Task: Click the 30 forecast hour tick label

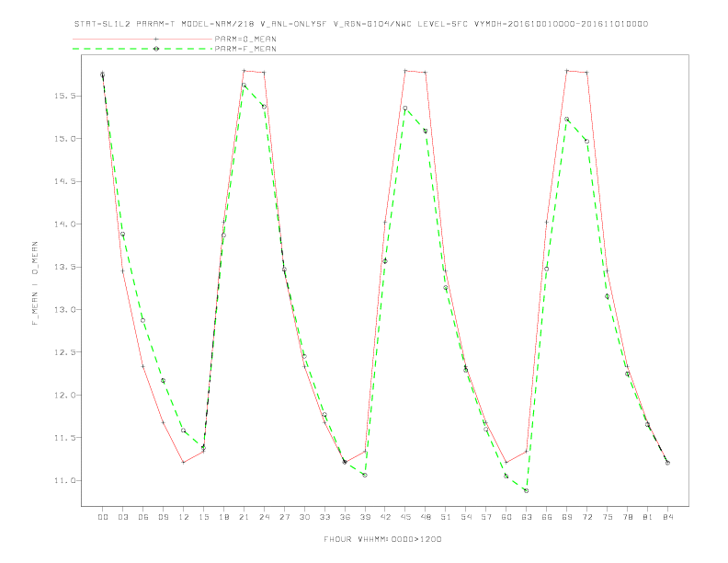Action: (304, 517)
